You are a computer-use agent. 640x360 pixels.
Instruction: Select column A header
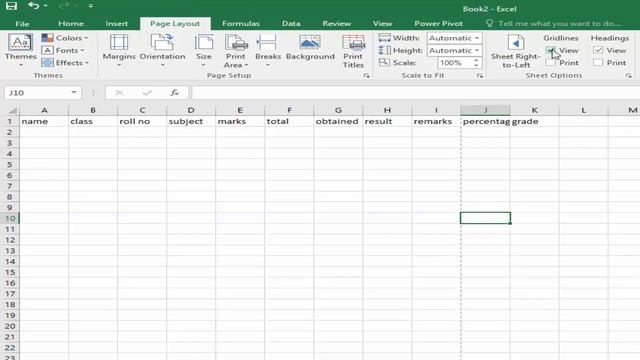click(44, 110)
